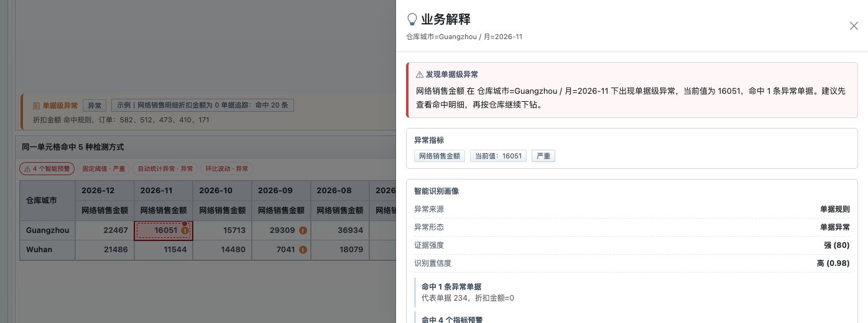Select the Guangzhou 2026-08 cell 36934
The image size is (868, 323).
tap(340, 230)
